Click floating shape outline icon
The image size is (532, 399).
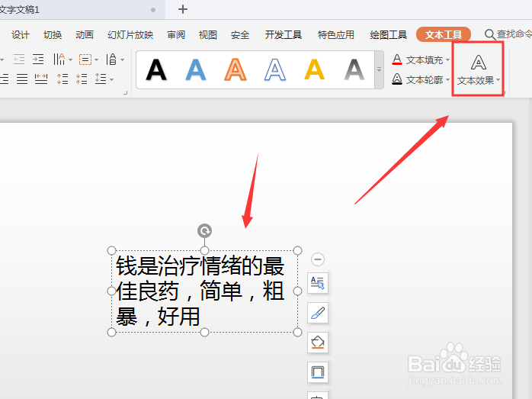[318, 372]
